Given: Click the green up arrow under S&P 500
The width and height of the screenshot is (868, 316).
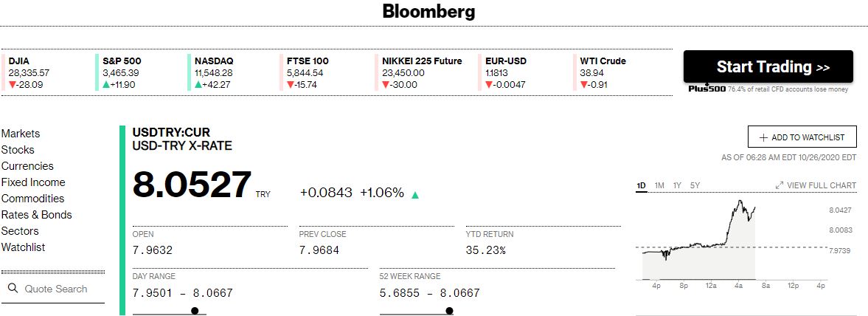Looking at the screenshot, I should pyautogui.click(x=106, y=85).
